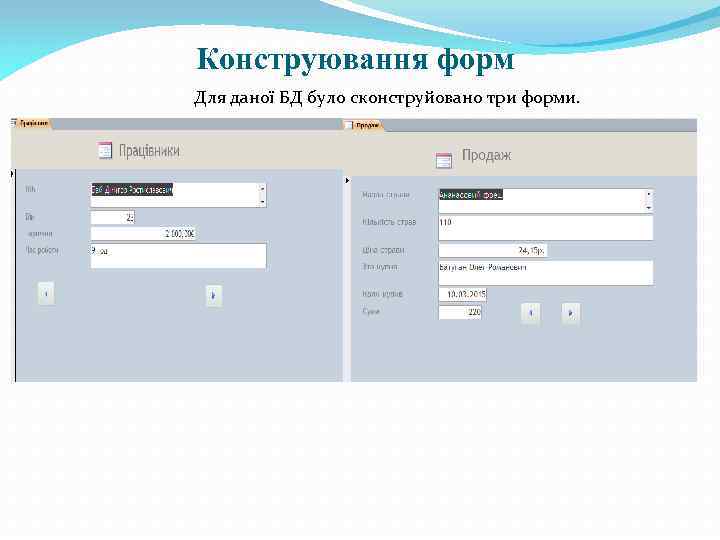
Task: Click the buyer name field in the Продаж form
Action: pyautogui.click(x=546, y=273)
